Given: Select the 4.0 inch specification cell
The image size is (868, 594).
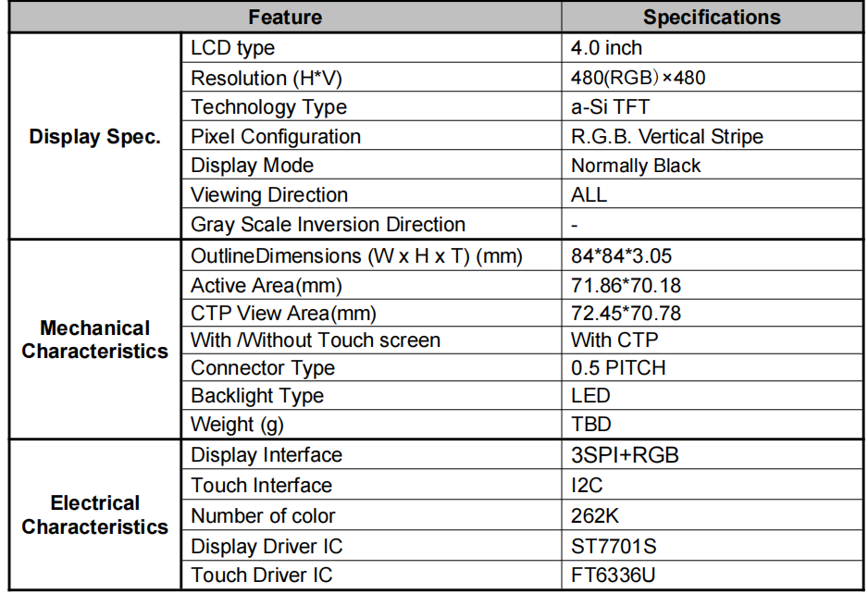Looking at the screenshot, I should point(606,48).
